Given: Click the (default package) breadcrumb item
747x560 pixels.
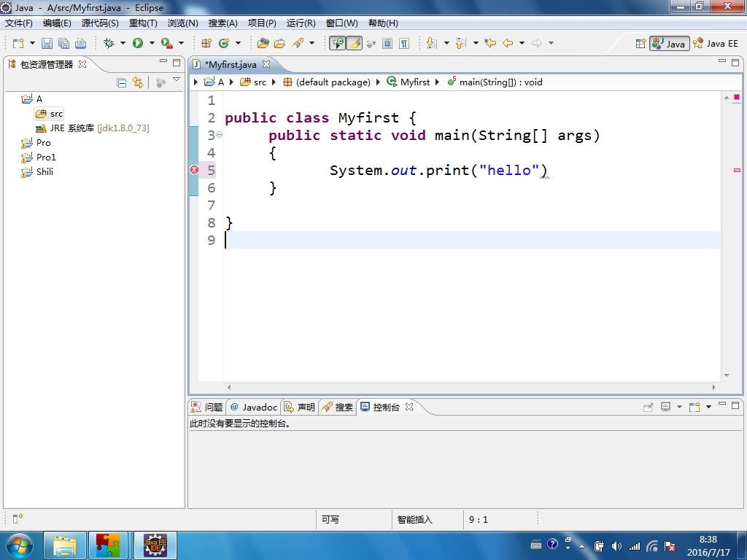Looking at the screenshot, I should (x=327, y=82).
